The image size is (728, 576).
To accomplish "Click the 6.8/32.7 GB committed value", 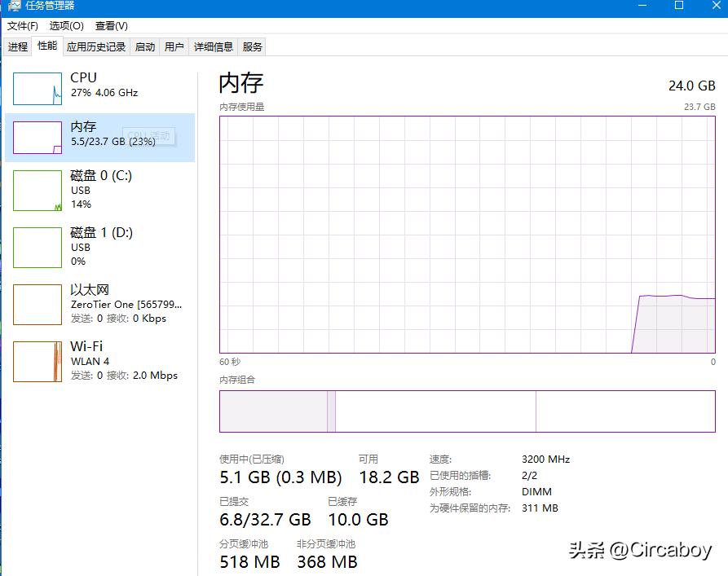I will 265,519.
